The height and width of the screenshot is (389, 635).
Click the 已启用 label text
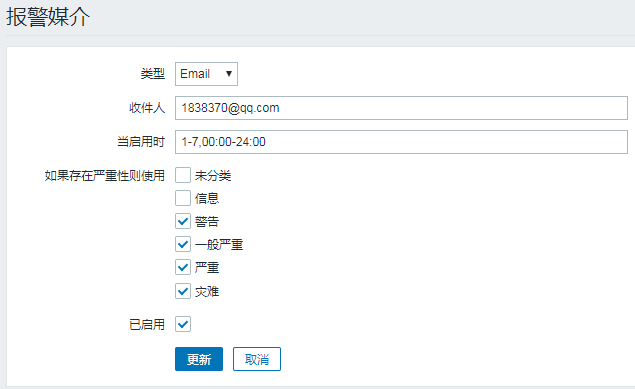click(147, 325)
